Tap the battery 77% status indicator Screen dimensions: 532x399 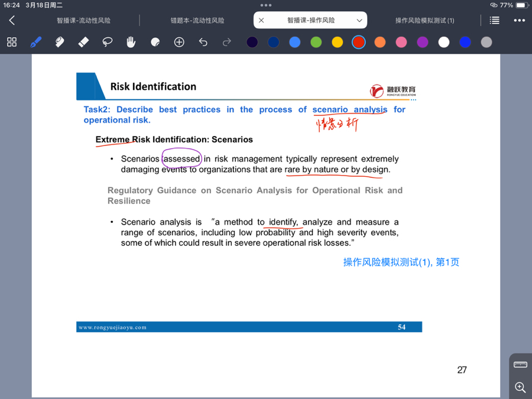click(513, 5)
